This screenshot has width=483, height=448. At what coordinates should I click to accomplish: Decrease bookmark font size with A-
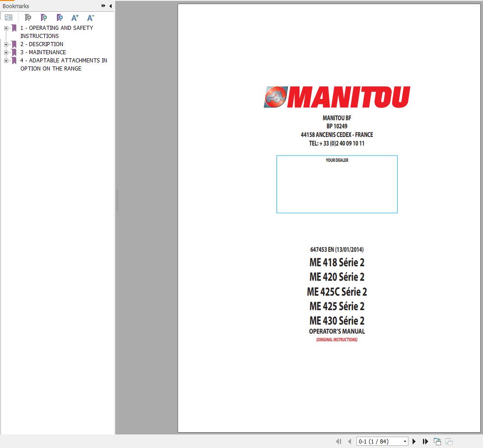pyautogui.click(x=90, y=18)
